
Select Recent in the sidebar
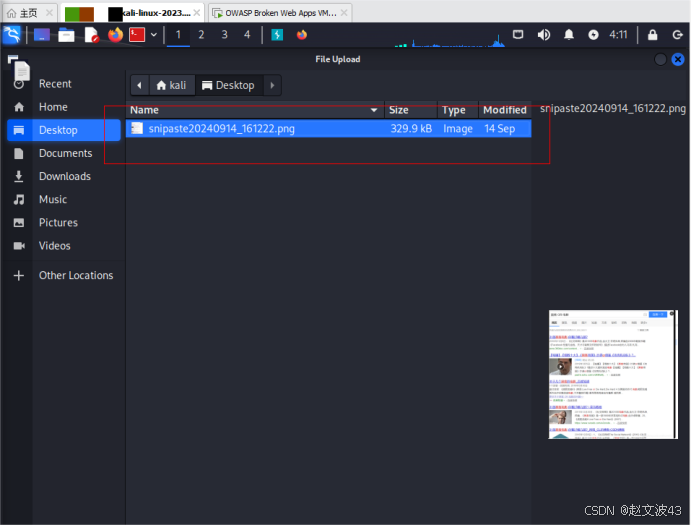click(x=55, y=84)
